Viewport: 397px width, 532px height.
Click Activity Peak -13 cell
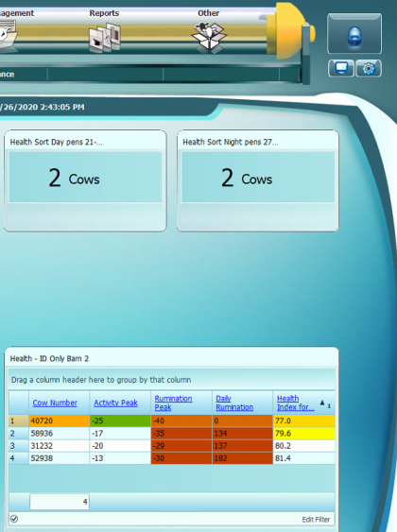click(120, 458)
